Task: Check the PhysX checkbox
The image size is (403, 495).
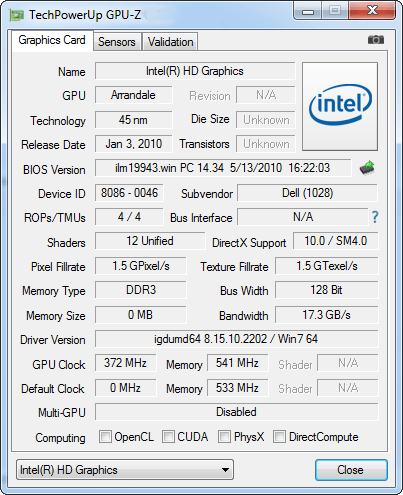Action: click(x=224, y=437)
